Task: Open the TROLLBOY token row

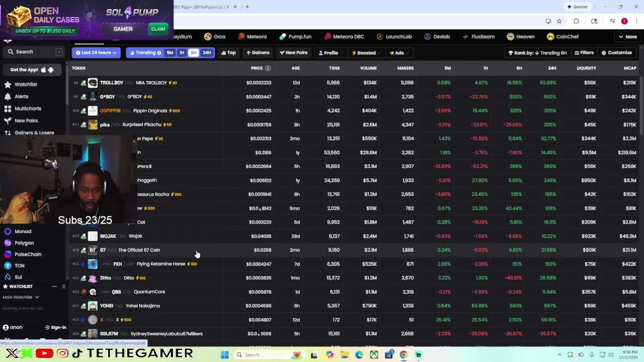Action: [x=355, y=83]
